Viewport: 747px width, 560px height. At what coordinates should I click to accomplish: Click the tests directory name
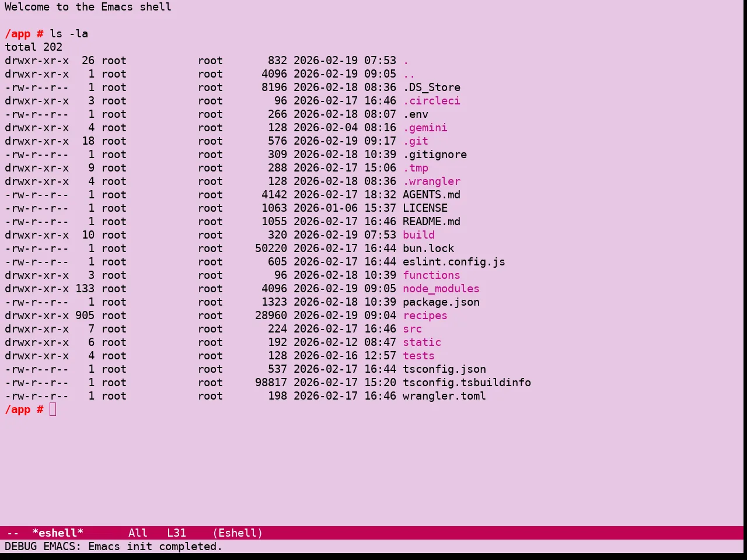[x=418, y=356]
